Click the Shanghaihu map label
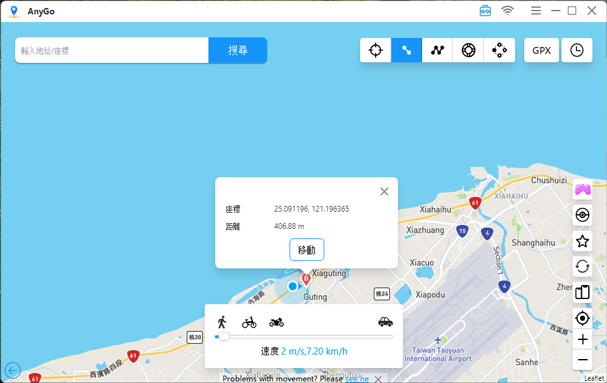 533,243
